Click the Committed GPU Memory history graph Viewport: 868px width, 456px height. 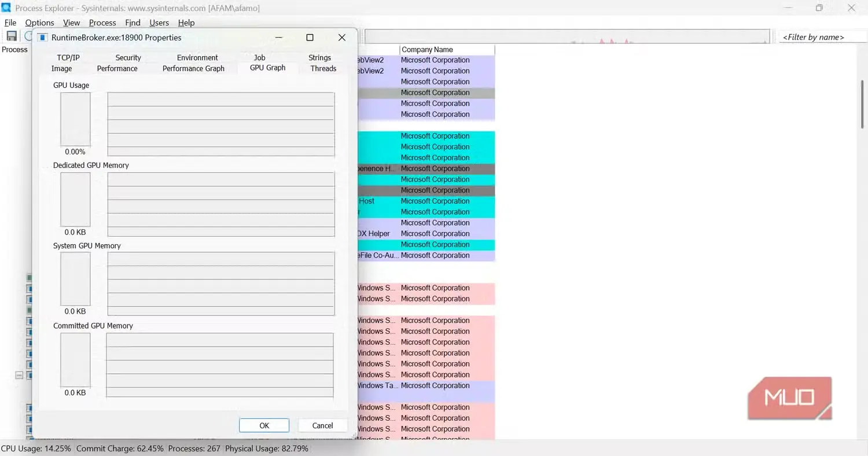point(220,365)
